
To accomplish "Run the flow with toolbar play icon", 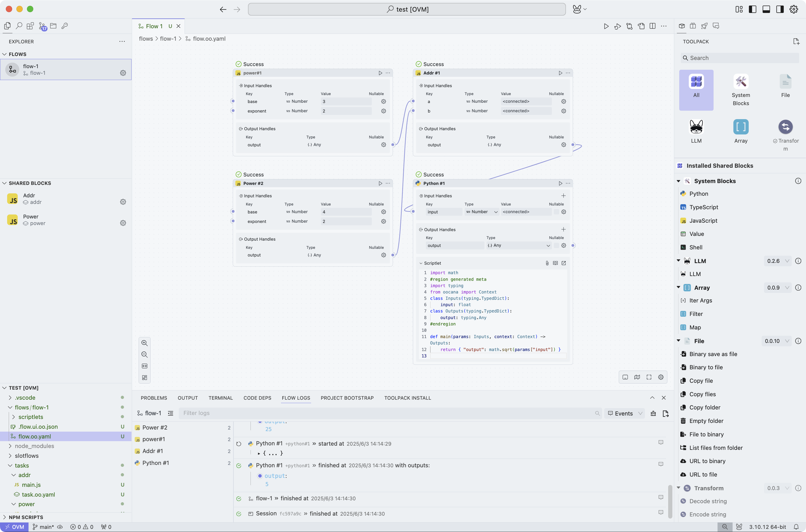I will pos(606,26).
